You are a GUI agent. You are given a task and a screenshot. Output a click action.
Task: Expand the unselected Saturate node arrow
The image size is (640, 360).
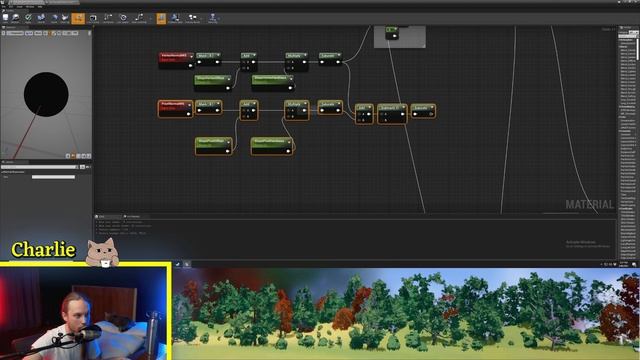[339, 56]
